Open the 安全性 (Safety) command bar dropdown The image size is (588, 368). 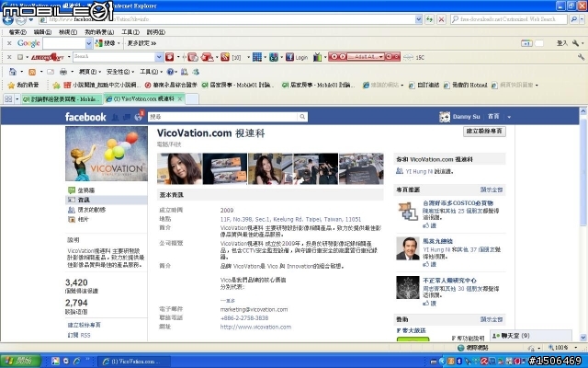119,72
